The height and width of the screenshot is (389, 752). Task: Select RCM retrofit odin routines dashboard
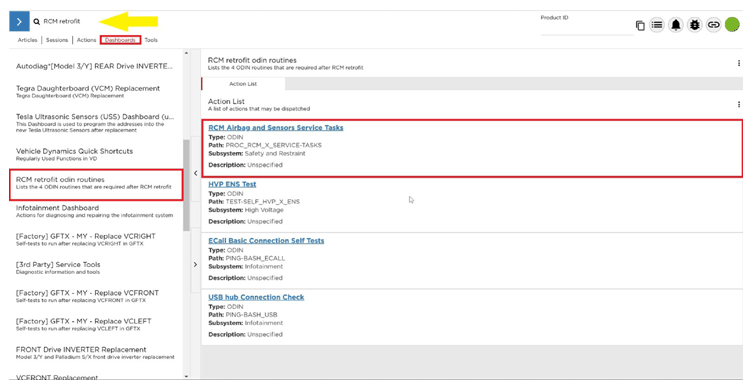(96, 185)
